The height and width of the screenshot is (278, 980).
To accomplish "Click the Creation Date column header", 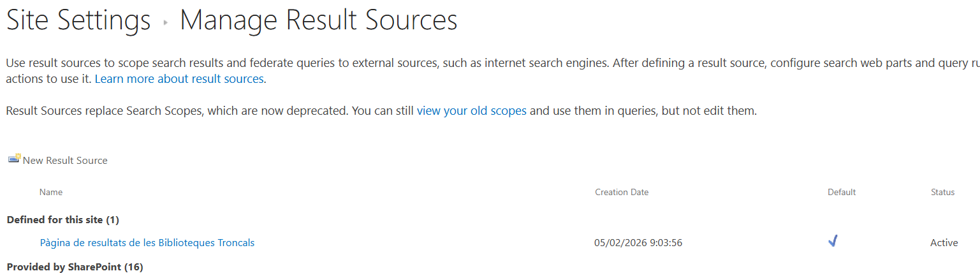I will click(x=622, y=192).
